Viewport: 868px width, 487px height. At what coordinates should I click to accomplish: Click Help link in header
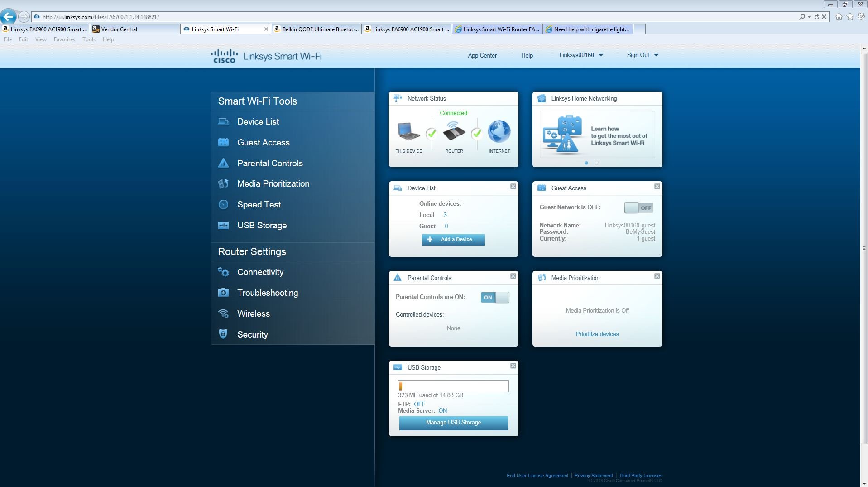527,55
